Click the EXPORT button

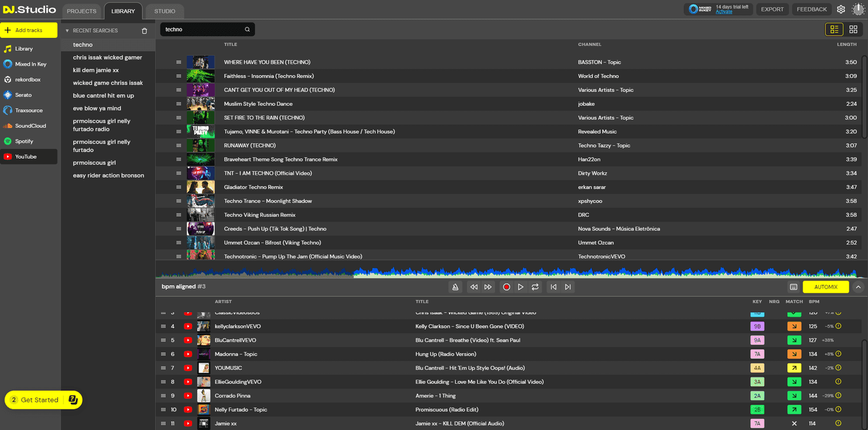tap(772, 9)
